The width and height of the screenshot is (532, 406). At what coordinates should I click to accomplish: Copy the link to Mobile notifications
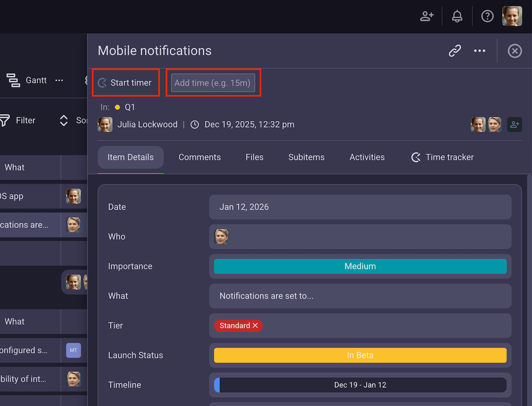454,51
